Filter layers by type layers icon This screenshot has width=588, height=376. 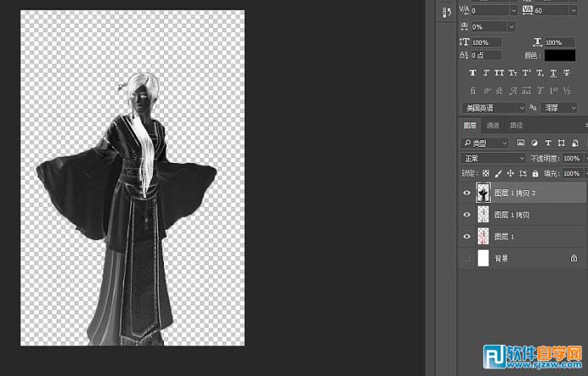pos(548,143)
